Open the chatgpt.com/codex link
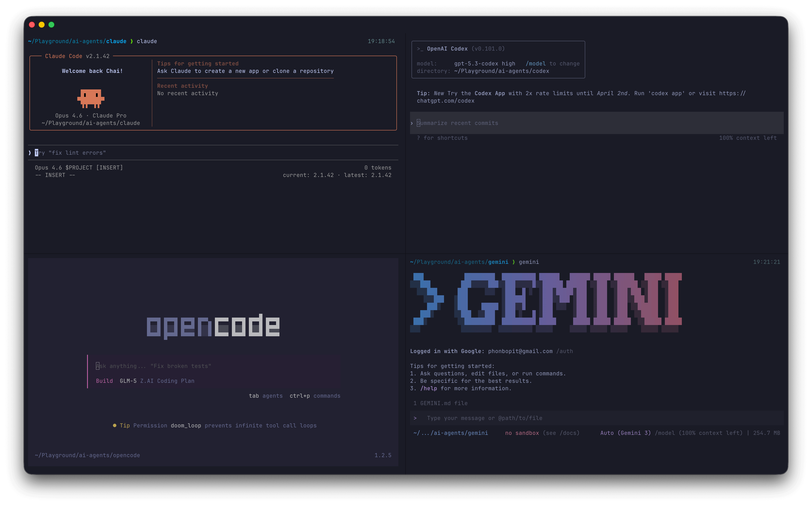 [x=446, y=100]
